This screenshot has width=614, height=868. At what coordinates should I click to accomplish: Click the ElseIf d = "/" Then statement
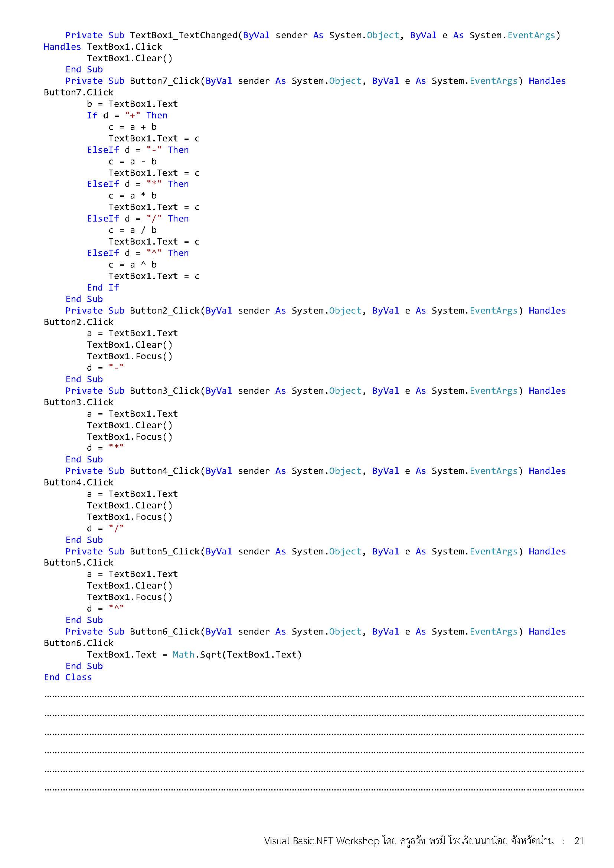(138, 219)
